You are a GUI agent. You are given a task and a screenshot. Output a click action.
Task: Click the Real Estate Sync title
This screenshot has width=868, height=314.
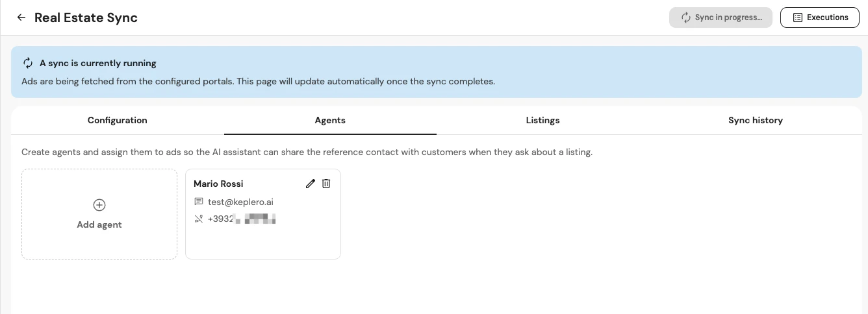coord(86,18)
